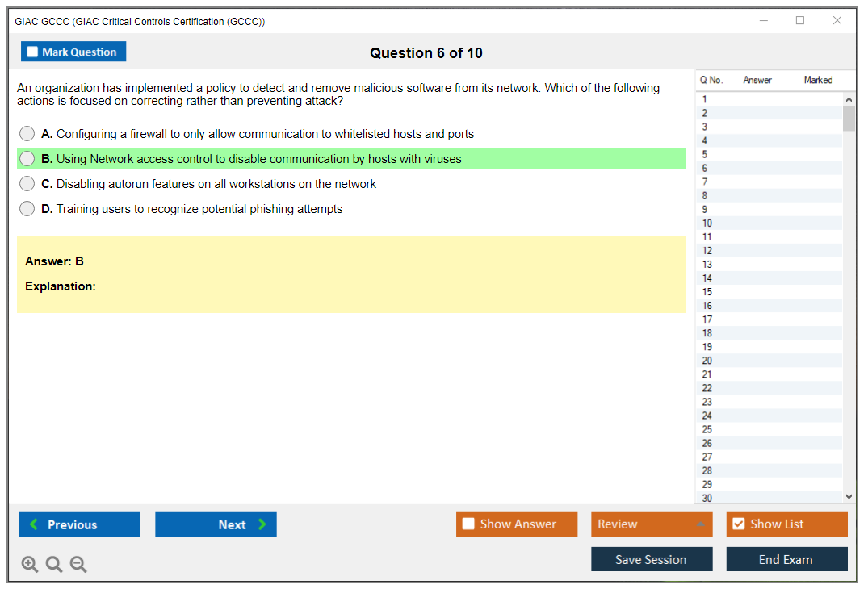
Task: Go to the Previous question
Action: click(78, 524)
